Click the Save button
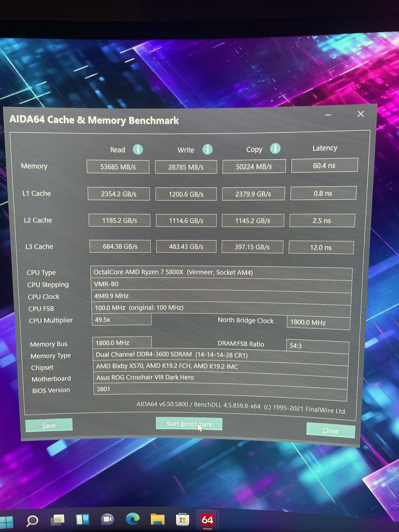 click(49, 426)
